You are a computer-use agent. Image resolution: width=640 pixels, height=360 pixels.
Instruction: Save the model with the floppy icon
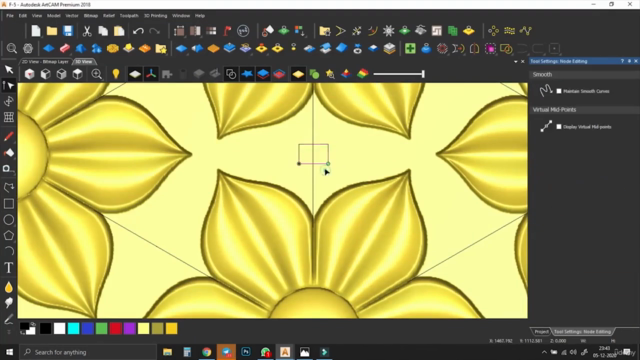[x=68, y=31]
